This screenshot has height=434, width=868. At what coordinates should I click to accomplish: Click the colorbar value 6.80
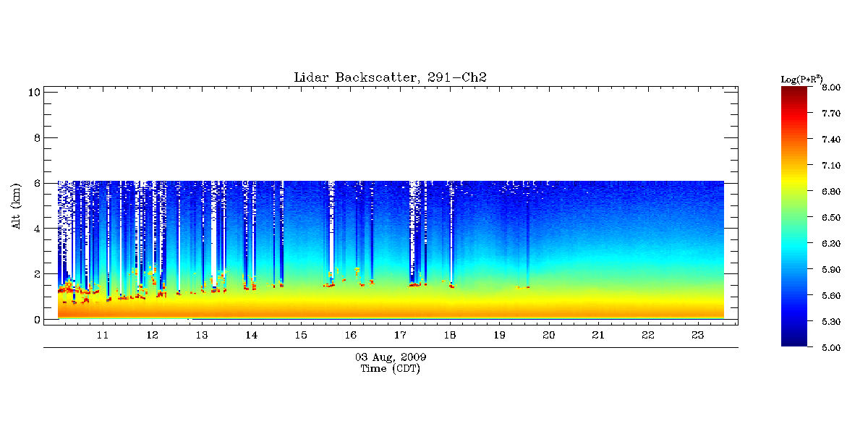coord(831,192)
